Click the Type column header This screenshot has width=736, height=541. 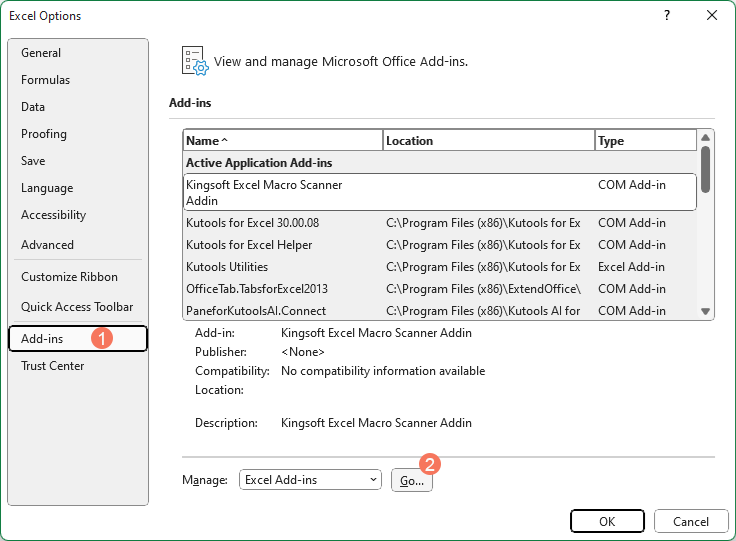645,141
